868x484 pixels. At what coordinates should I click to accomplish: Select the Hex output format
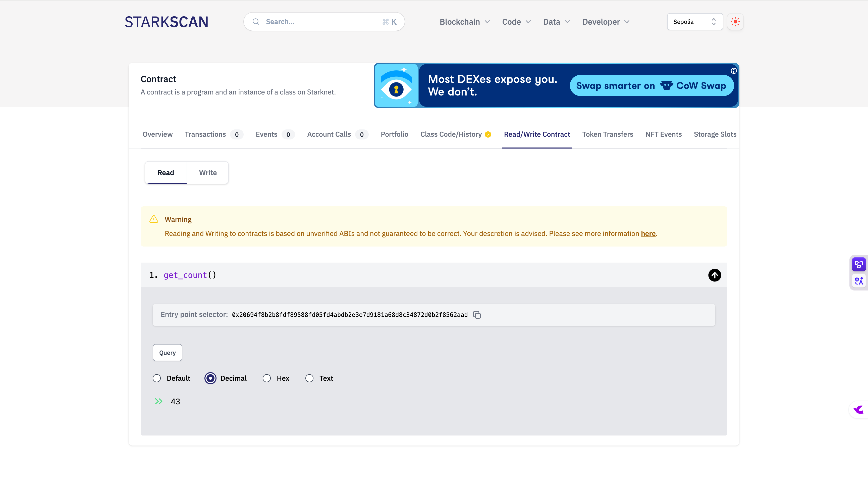(x=266, y=378)
